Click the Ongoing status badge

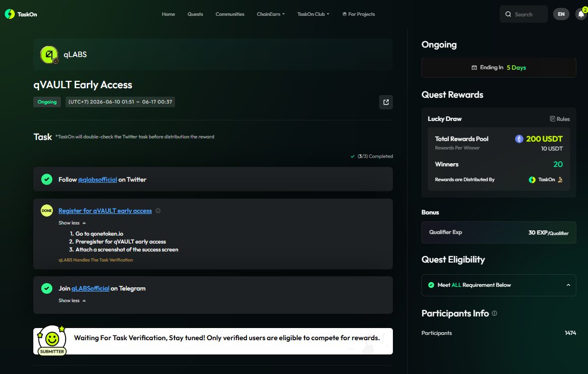pyautogui.click(x=47, y=102)
